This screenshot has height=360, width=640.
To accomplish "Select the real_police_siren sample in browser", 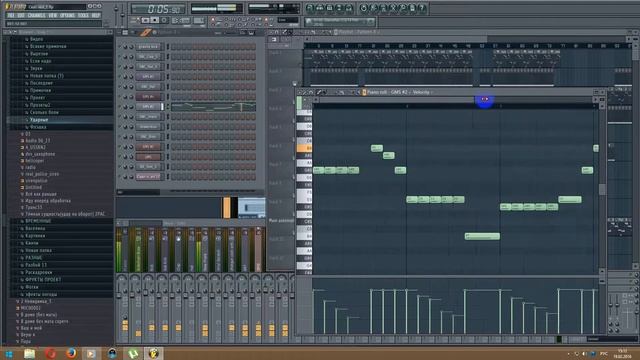I will [x=40, y=174].
